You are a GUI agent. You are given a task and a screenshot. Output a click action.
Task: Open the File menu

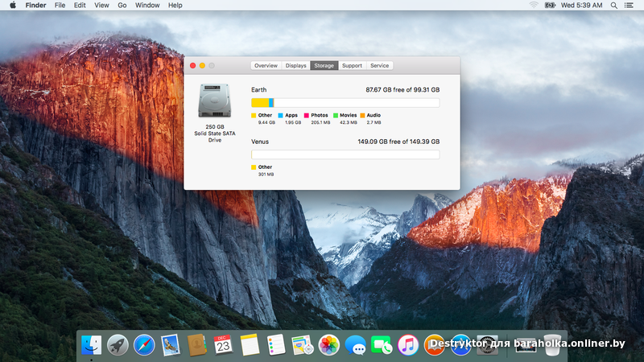(x=60, y=6)
